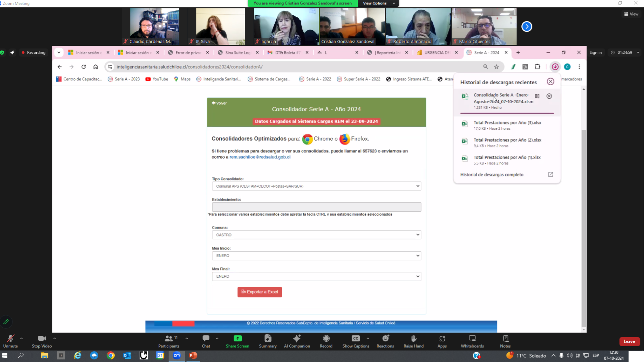Open Chrome three-dot menu
The image size is (644, 362).
point(579,67)
